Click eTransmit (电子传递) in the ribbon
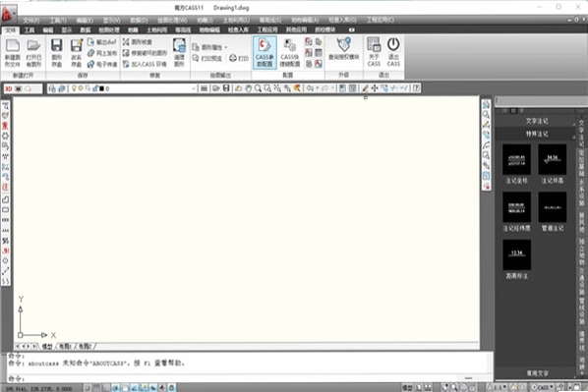The height and width of the screenshot is (392, 588). (102, 65)
